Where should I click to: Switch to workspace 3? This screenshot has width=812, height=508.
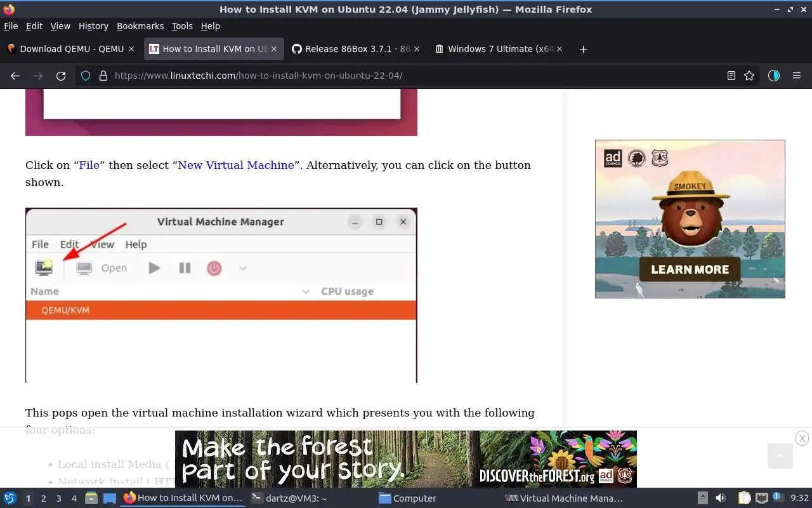(x=58, y=498)
